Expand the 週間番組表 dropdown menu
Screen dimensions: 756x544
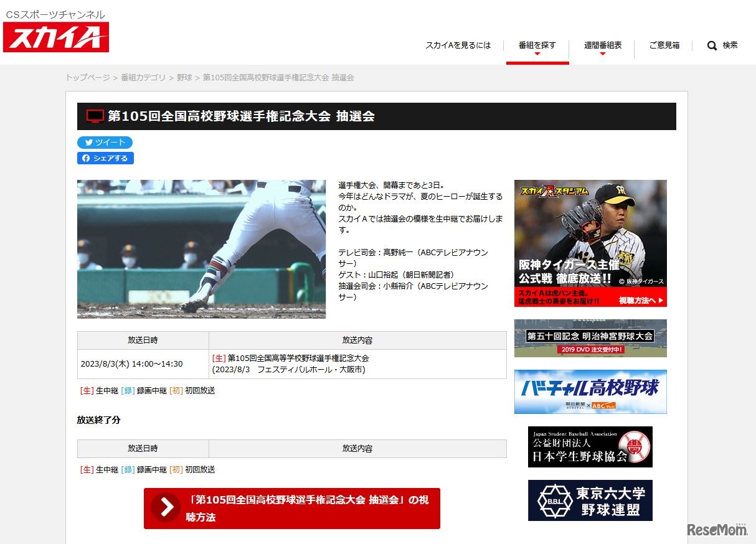(x=602, y=45)
